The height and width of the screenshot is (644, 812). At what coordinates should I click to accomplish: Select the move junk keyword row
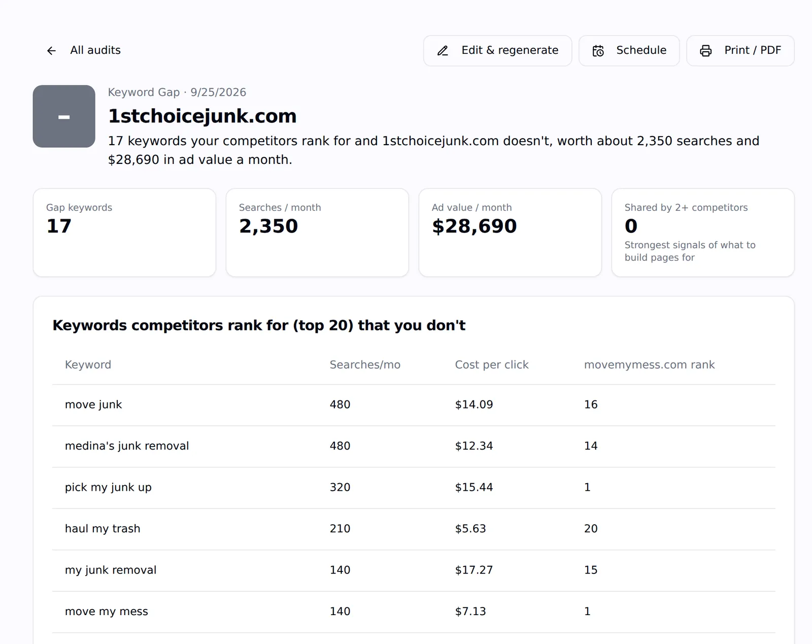[x=414, y=405]
